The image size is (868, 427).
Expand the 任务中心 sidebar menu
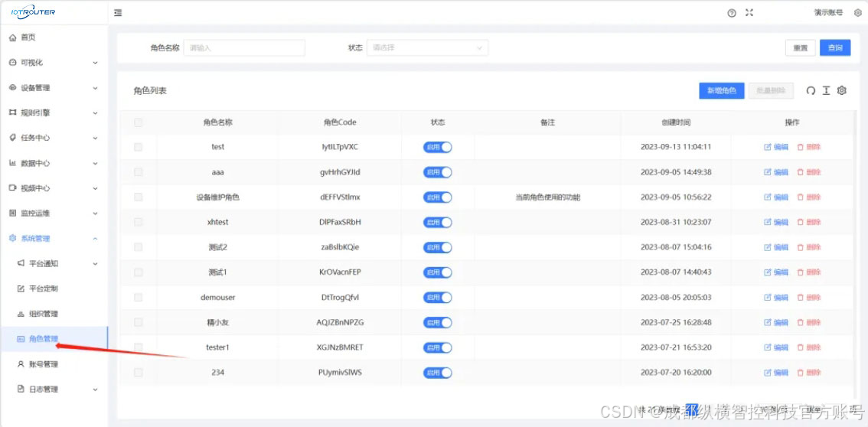coord(54,137)
